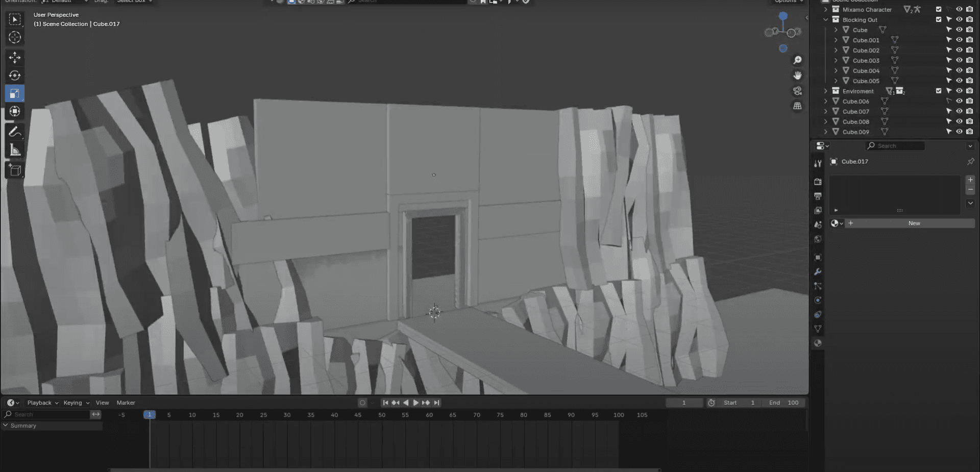The height and width of the screenshot is (472, 980).
Task: Remove the material slot
Action: click(970, 190)
